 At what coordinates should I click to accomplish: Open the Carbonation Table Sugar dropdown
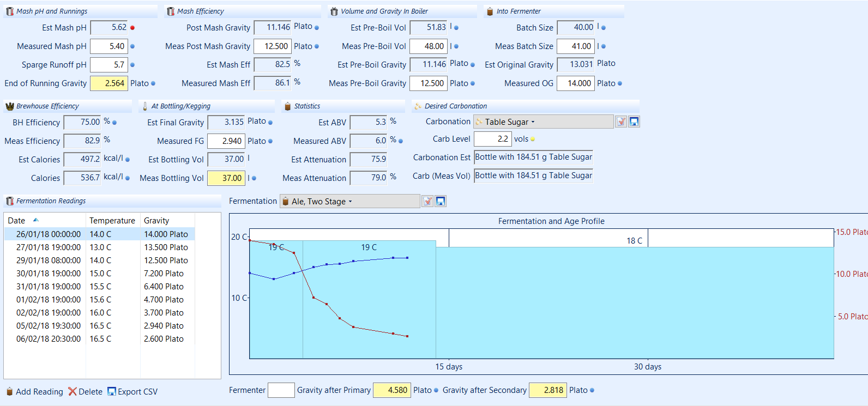[x=543, y=122]
